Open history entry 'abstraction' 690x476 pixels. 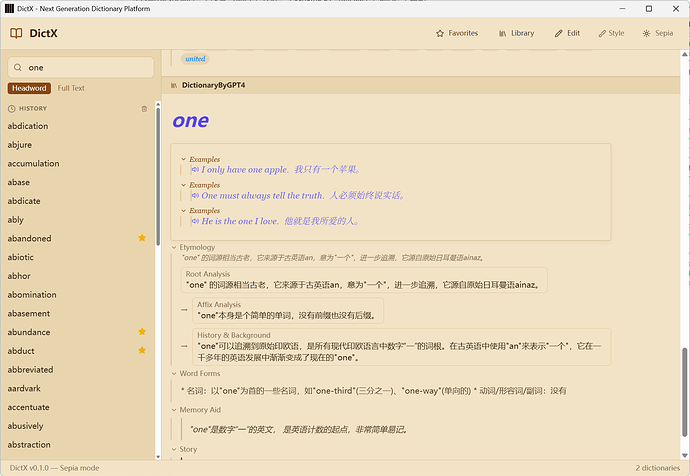click(x=29, y=445)
